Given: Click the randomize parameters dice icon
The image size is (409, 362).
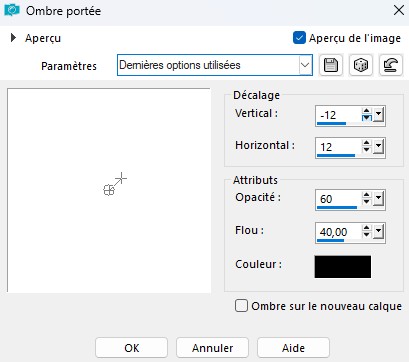Looking at the screenshot, I should 361,65.
